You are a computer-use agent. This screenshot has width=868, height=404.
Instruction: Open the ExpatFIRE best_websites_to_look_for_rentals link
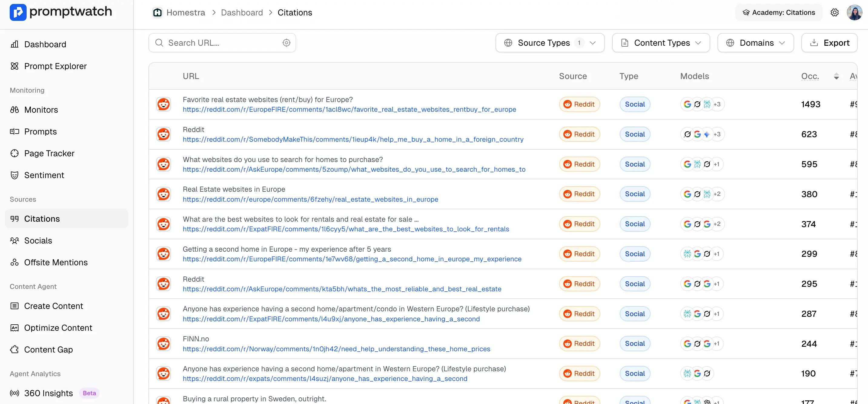(346, 229)
